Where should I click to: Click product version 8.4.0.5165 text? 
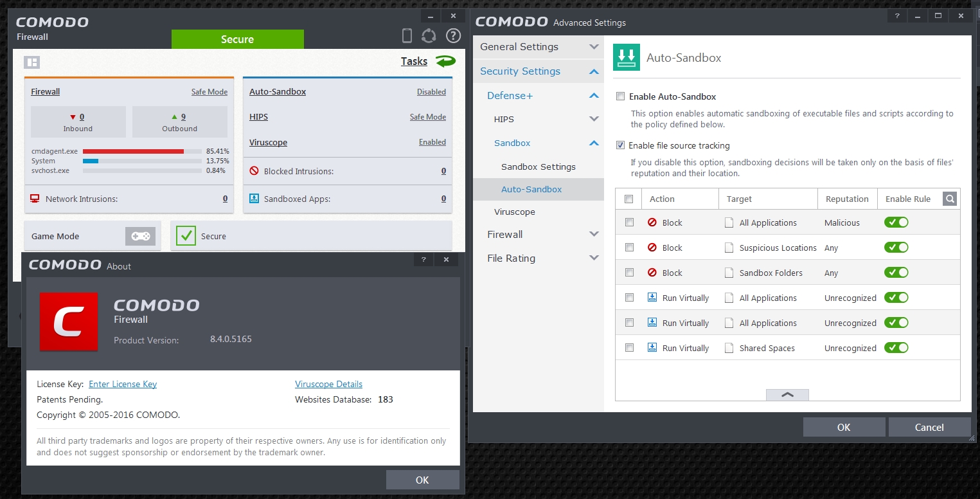[231, 339]
